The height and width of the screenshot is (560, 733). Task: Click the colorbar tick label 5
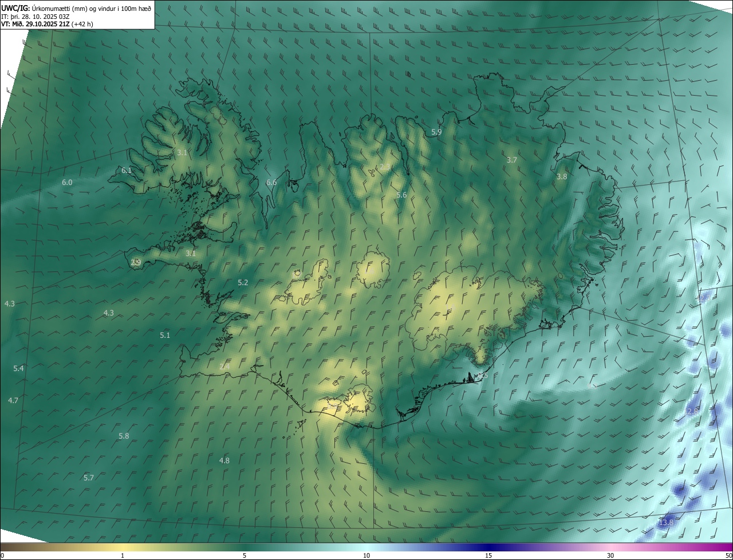coord(245,556)
